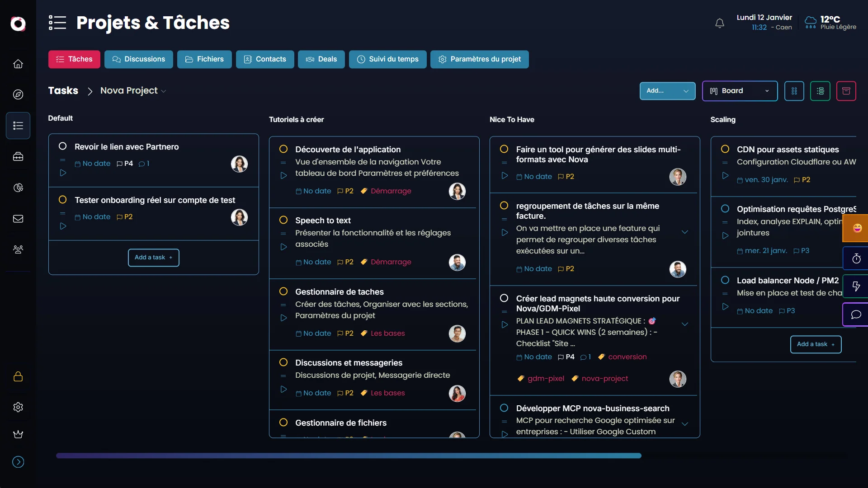
Task: Open the compass explore icon in sidebar
Action: pyautogui.click(x=18, y=94)
